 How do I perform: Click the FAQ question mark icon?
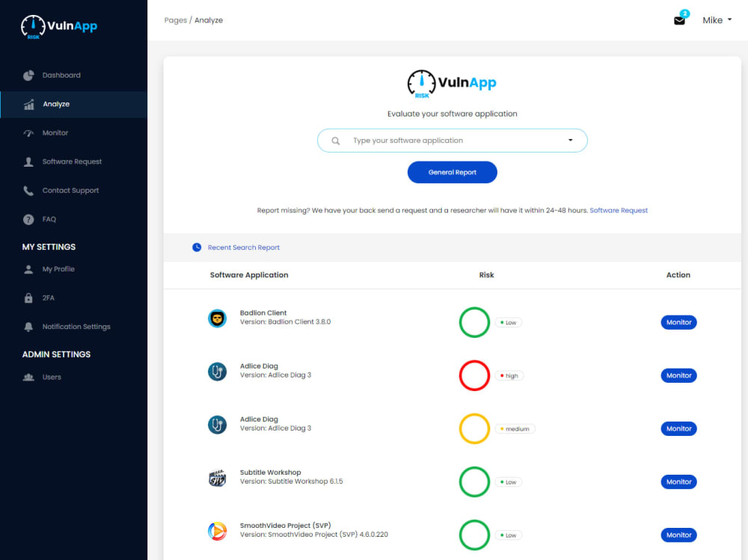pyautogui.click(x=28, y=219)
